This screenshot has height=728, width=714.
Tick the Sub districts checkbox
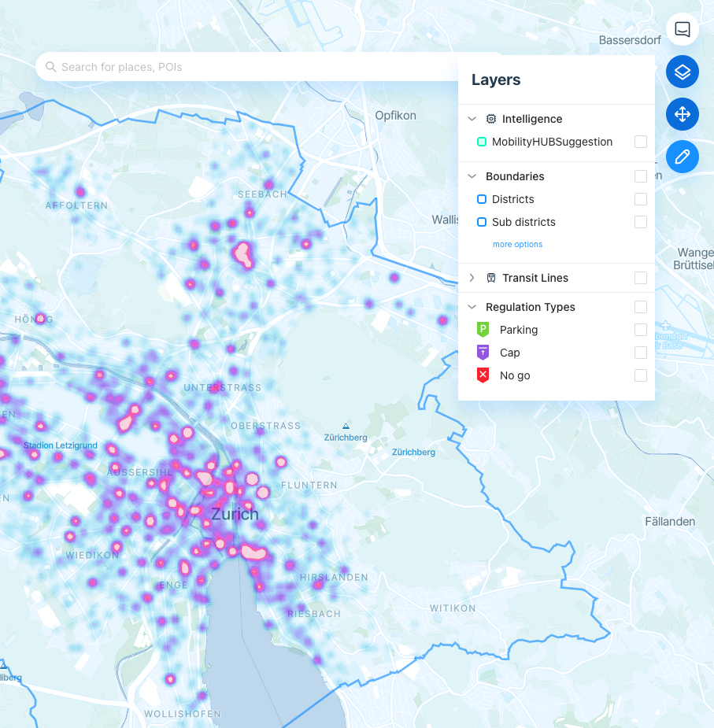coord(641,222)
